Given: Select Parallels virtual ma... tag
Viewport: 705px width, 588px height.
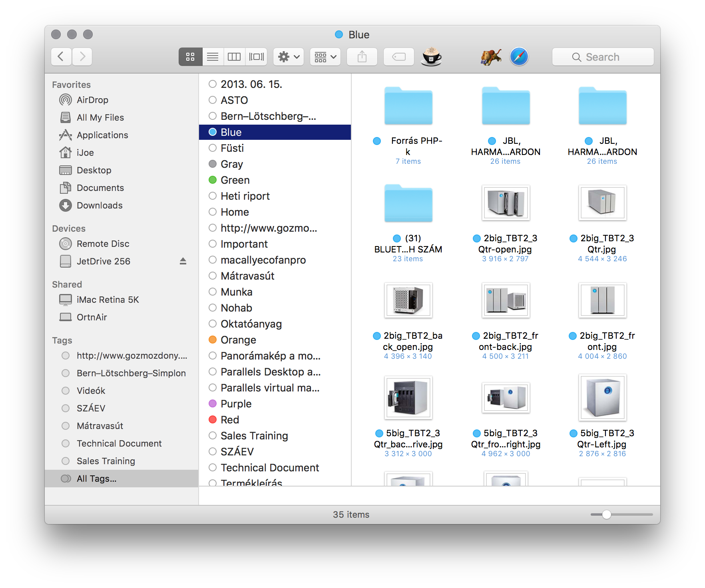Looking at the screenshot, I should point(275,388).
